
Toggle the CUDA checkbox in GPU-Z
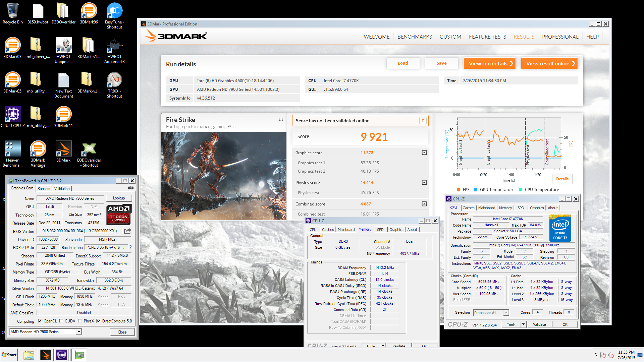point(61,321)
